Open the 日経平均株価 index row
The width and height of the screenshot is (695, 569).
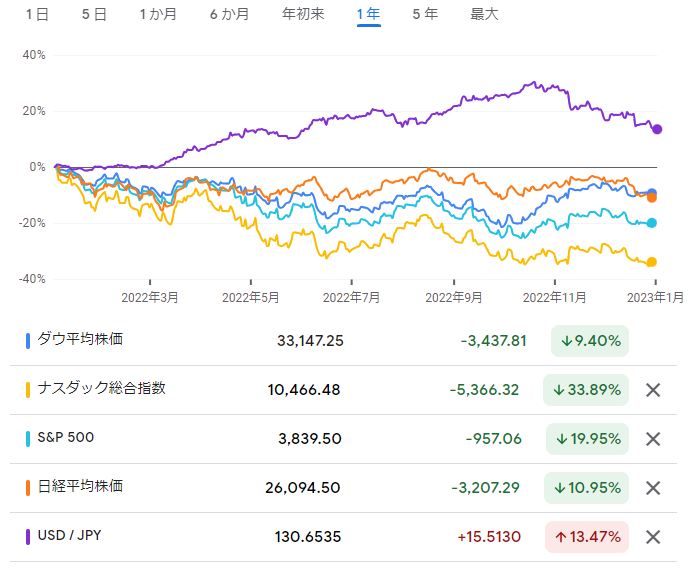point(344,488)
